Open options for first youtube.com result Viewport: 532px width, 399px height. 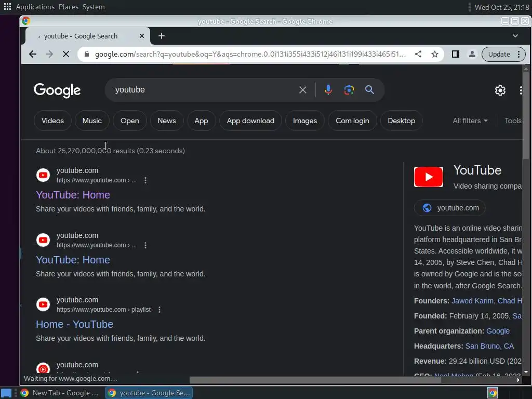point(145,180)
